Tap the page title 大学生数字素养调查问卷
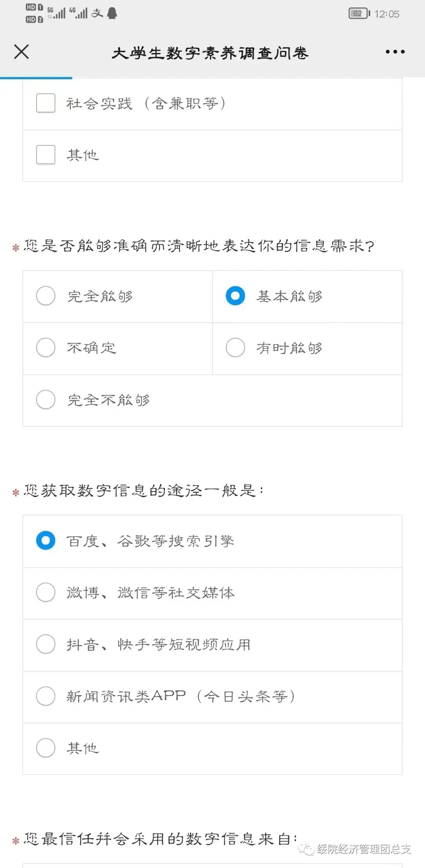This screenshot has height=868, width=425. (210, 53)
